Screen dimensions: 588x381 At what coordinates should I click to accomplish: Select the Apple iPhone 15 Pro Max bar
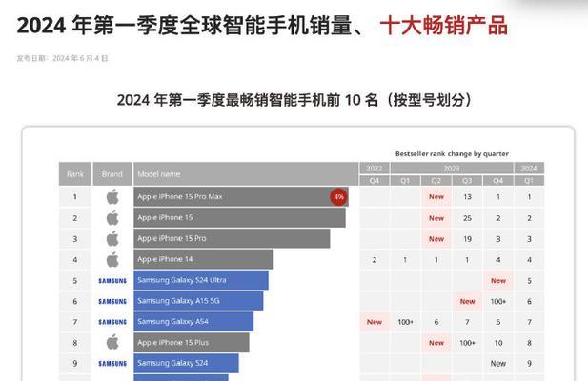[x=241, y=196]
